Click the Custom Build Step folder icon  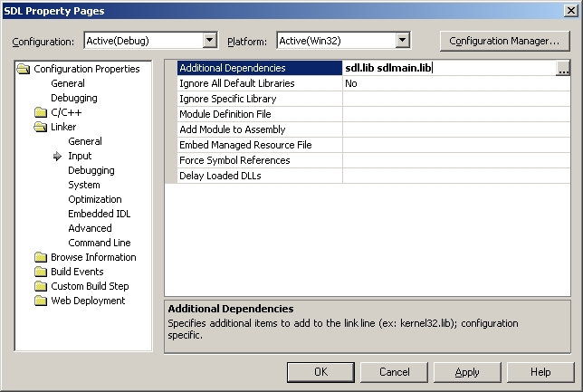(41, 286)
